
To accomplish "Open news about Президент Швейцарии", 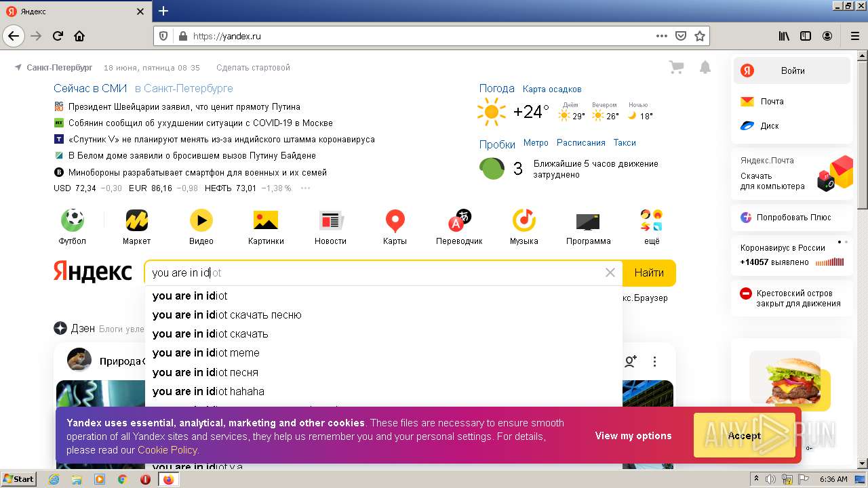I will tap(184, 106).
